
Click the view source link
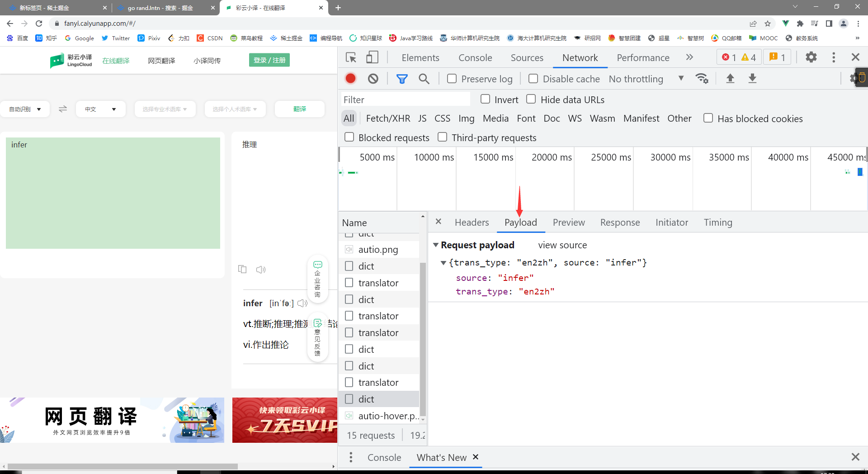[562, 245]
